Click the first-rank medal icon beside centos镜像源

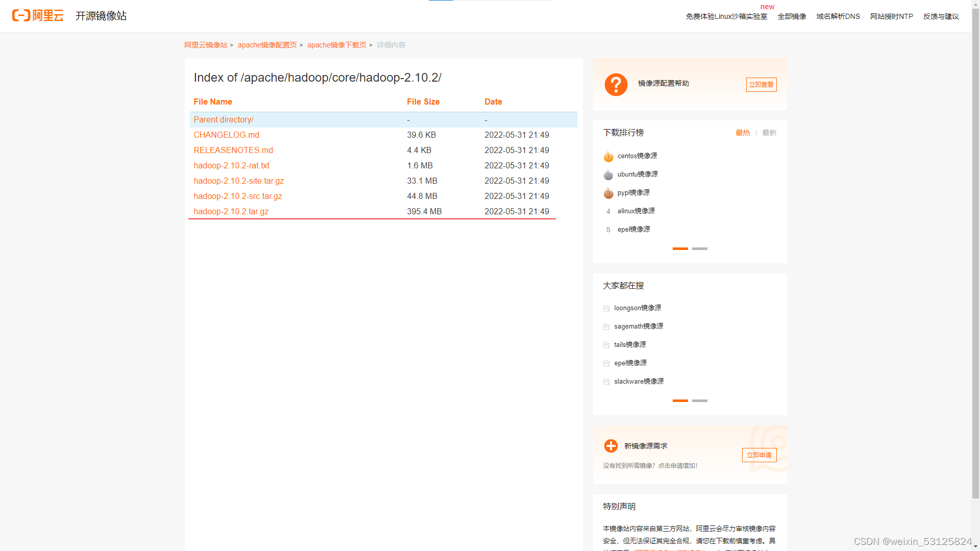(608, 156)
